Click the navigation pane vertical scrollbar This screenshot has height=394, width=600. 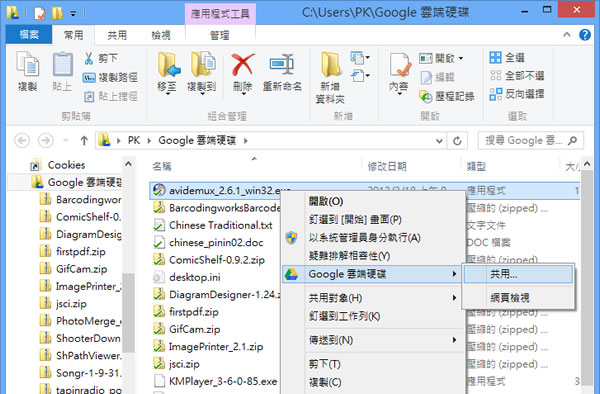(x=129, y=313)
